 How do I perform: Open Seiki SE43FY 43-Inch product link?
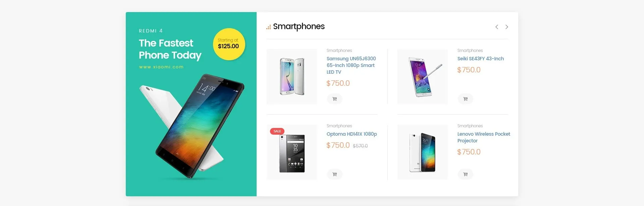pyautogui.click(x=480, y=59)
